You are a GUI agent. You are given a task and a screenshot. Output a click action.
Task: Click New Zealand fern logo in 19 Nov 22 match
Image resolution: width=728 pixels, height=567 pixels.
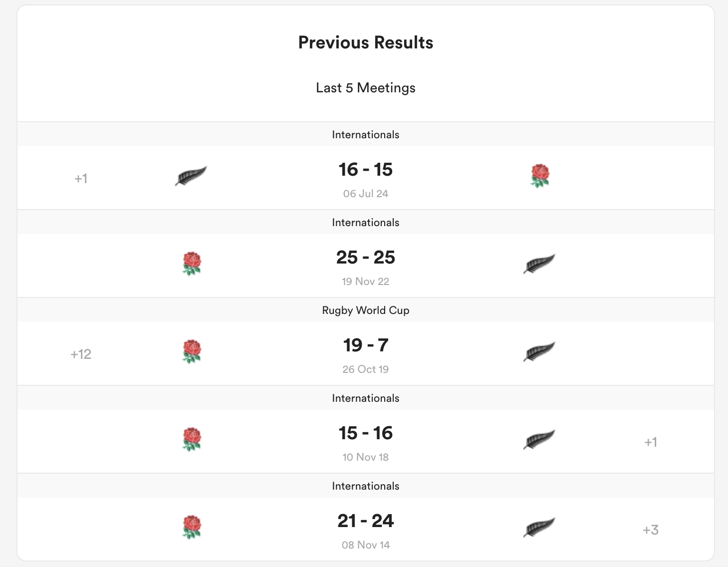point(539,264)
